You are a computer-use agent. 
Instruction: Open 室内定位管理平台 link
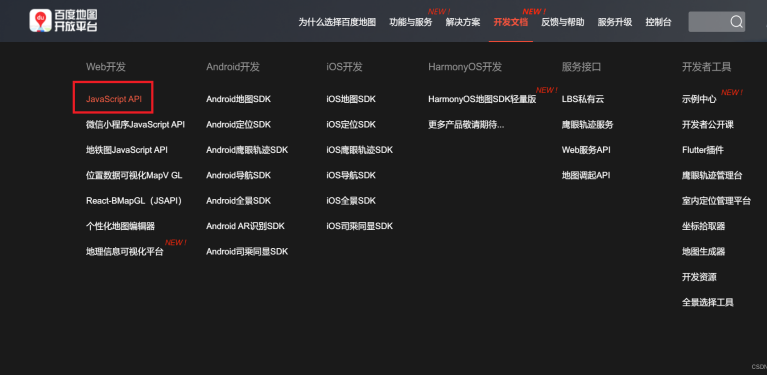tap(716, 201)
